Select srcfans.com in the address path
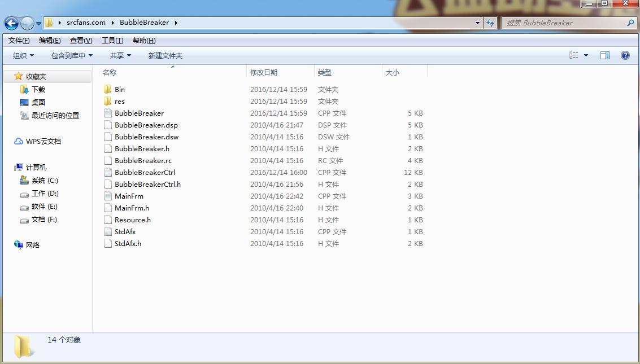The image size is (640, 364). pos(86,23)
